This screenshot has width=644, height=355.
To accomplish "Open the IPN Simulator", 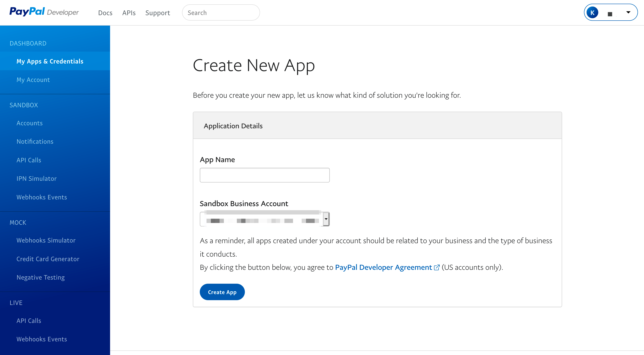I will (x=36, y=179).
